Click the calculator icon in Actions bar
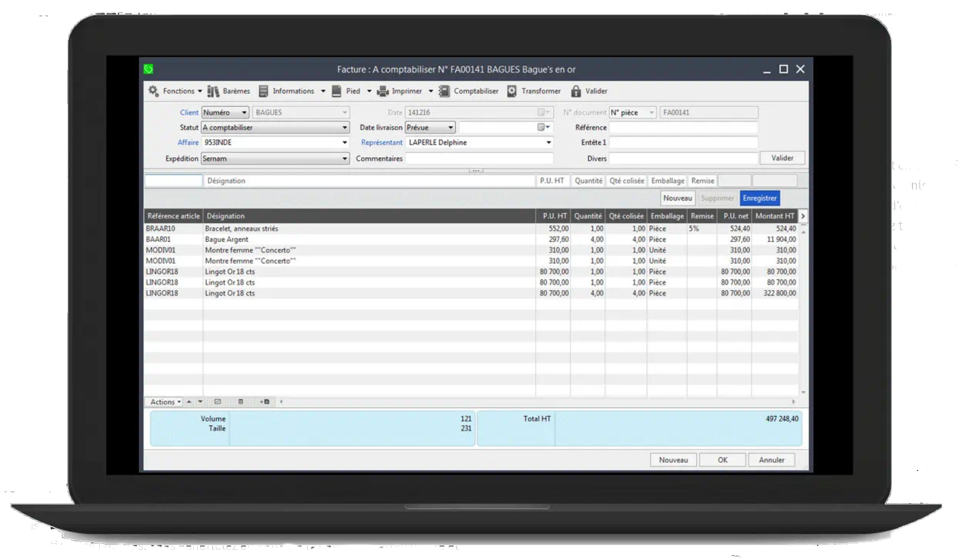The image size is (958, 560). click(x=241, y=402)
